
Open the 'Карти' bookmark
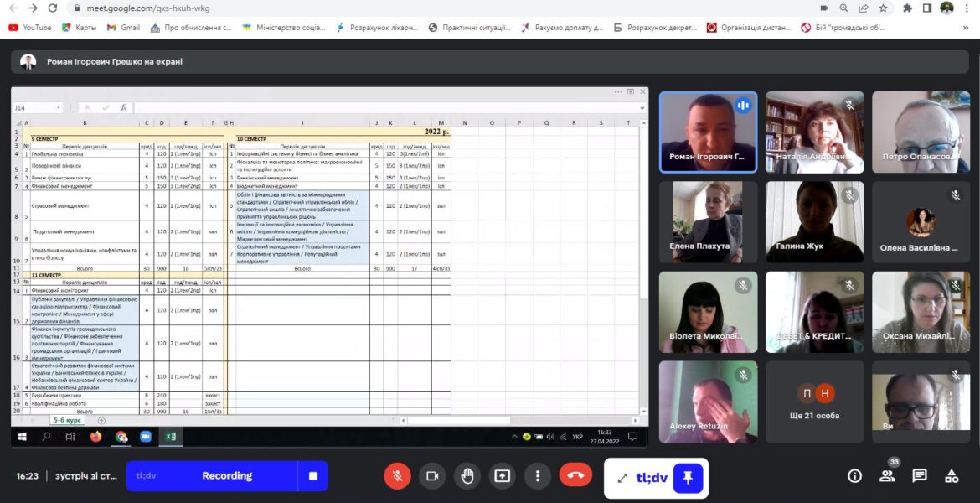(79, 28)
